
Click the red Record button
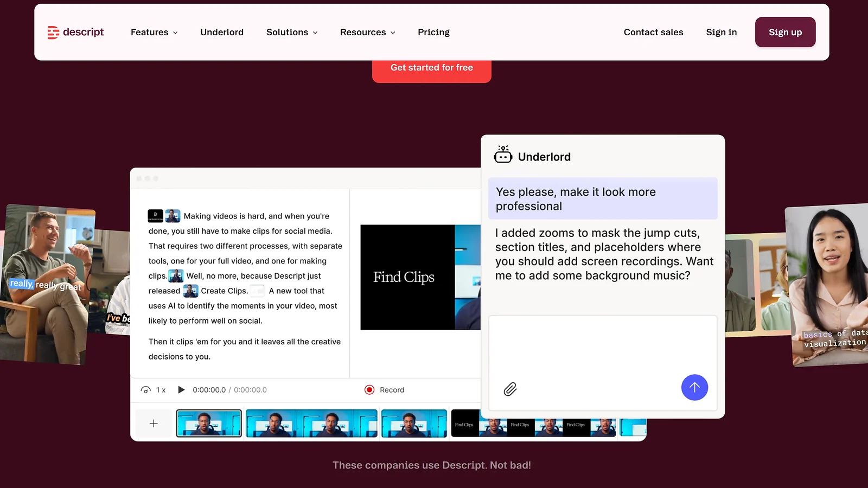[385, 390]
